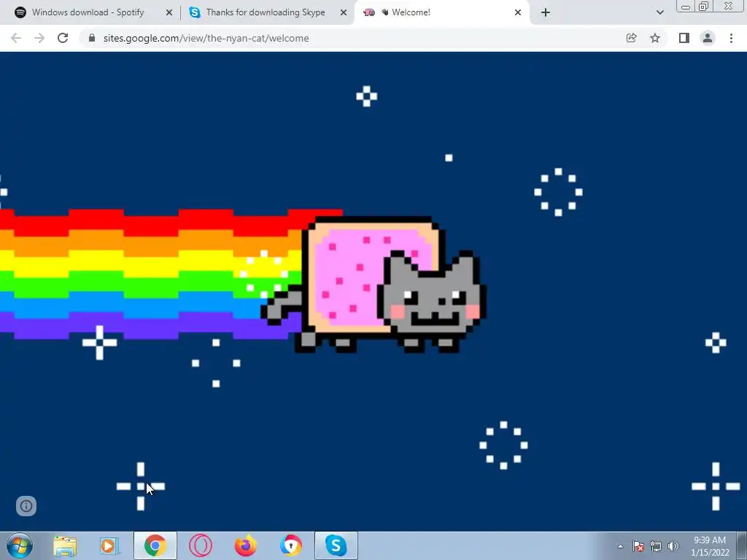The width and height of the screenshot is (747, 560).
Task: Share this page via the share icon
Action: point(631,38)
